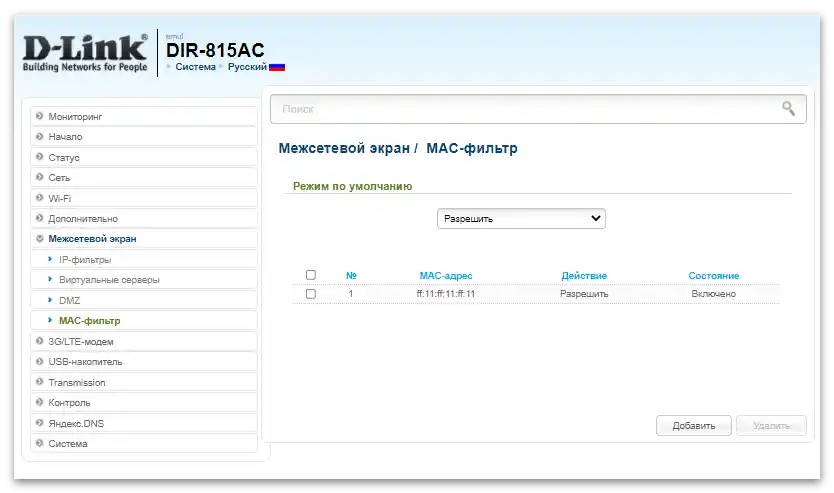Click the arrow icon beside IP-фильтры
The height and width of the screenshot is (493, 834).
(x=50, y=259)
